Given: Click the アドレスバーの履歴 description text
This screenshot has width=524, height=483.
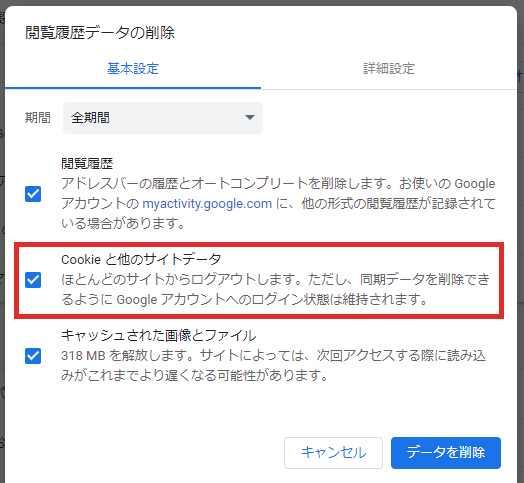Looking at the screenshot, I should pyautogui.click(x=278, y=203).
